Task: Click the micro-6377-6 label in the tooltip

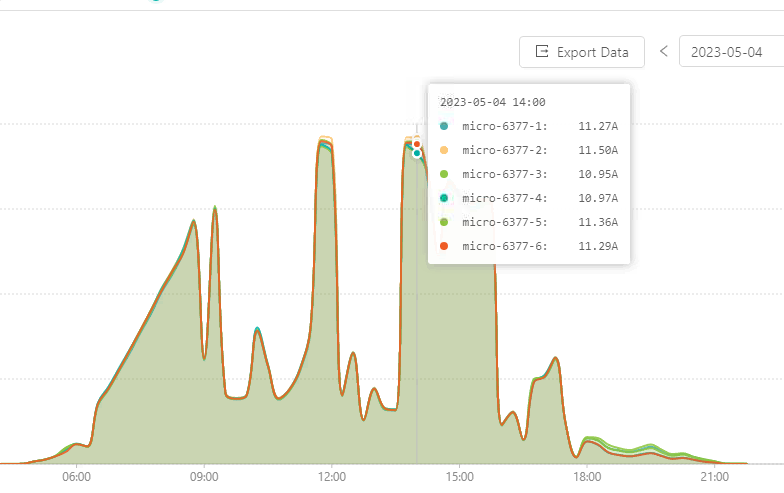Action: click(x=504, y=246)
